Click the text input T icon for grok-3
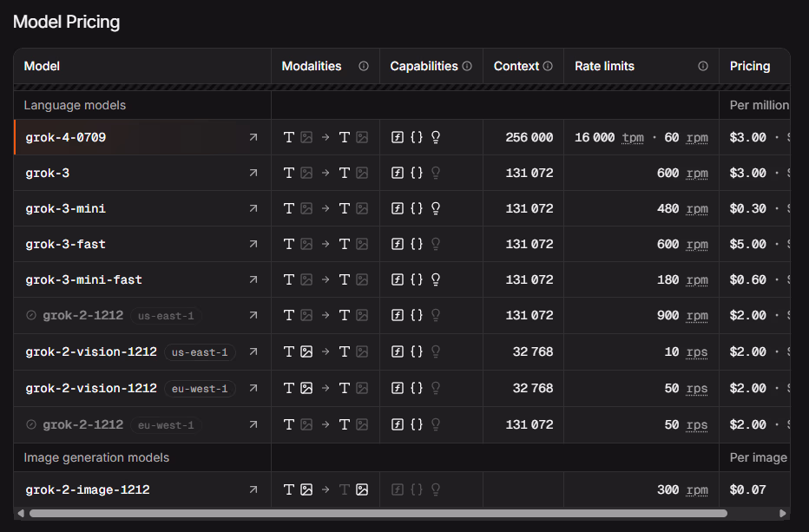Screen dimensions: 809x532 289,173
